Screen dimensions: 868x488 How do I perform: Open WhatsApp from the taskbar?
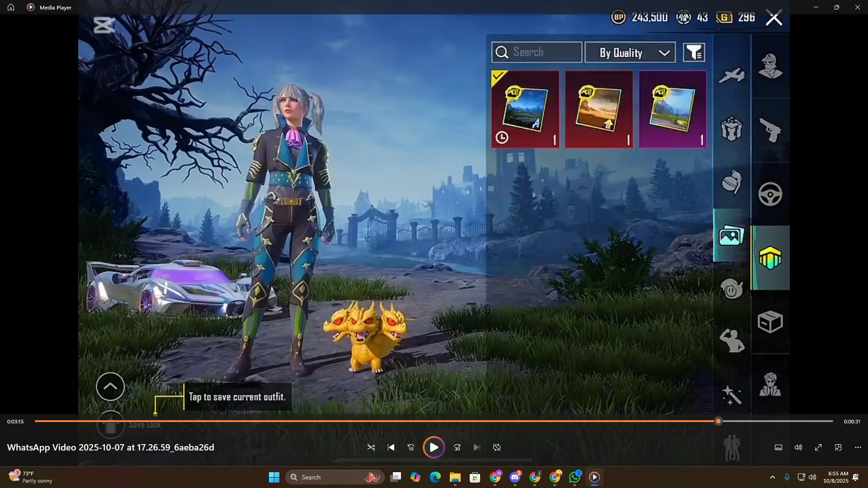[x=575, y=477]
